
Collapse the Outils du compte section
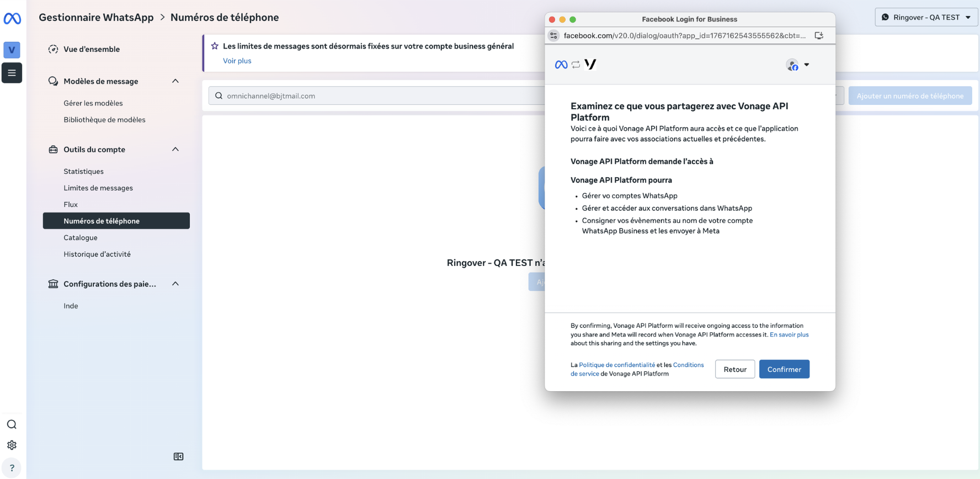175,150
